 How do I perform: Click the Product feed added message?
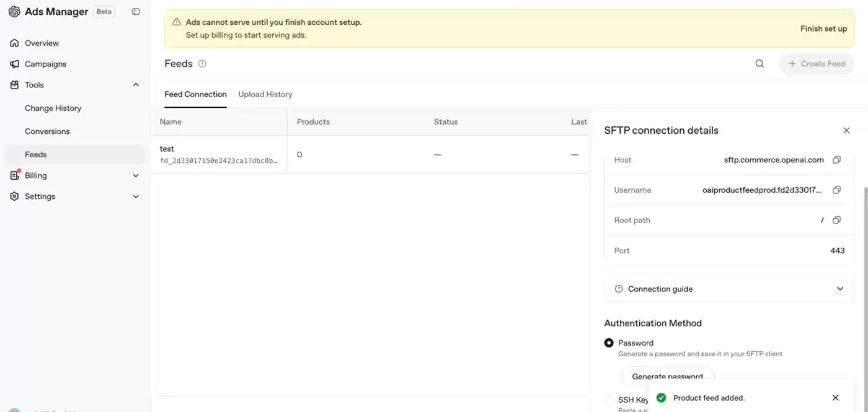point(709,398)
